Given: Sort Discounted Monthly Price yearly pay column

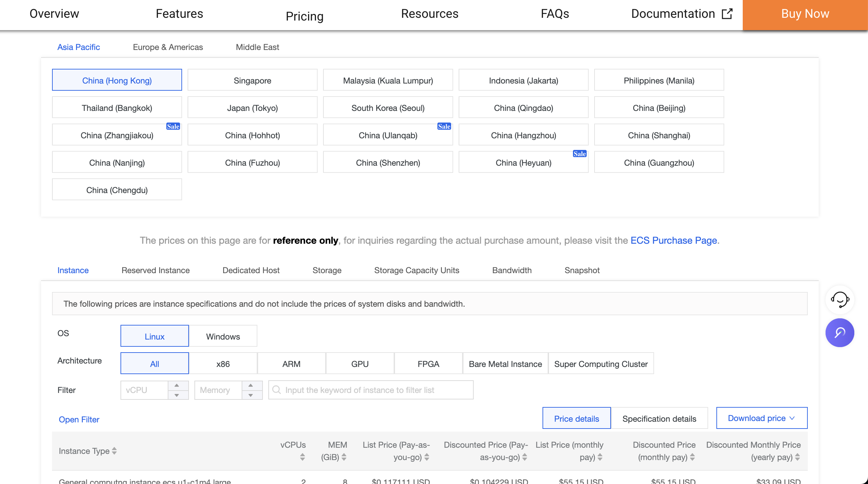Looking at the screenshot, I should click(x=797, y=457).
